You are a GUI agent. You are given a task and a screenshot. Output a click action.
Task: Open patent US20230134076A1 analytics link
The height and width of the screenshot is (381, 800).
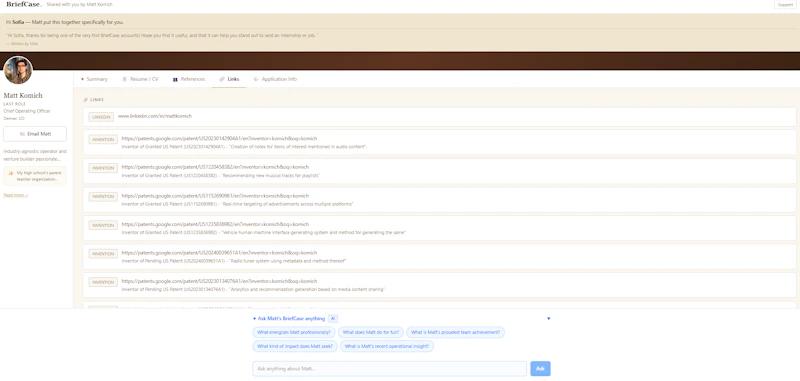[219, 281]
